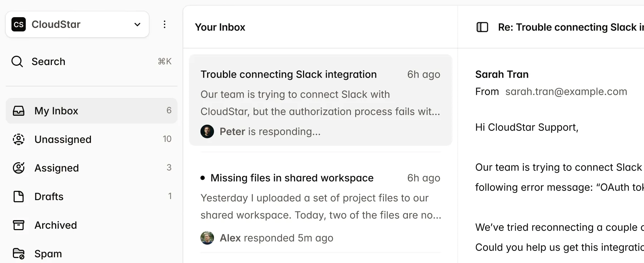Screen dimensions: 644x263
Task: Click the CS CloudStar logo icon
Action: pyautogui.click(x=19, y=24)
